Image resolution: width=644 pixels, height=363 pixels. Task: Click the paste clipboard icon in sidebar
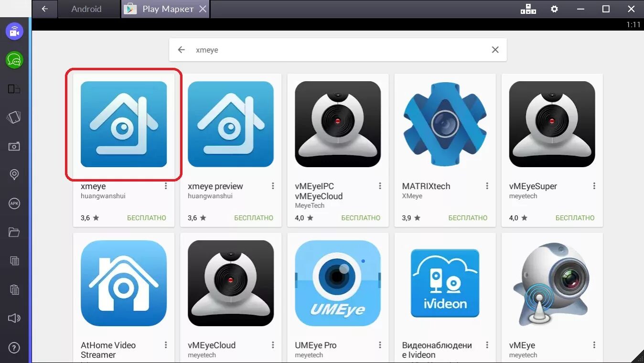click(x=14, y=289)
